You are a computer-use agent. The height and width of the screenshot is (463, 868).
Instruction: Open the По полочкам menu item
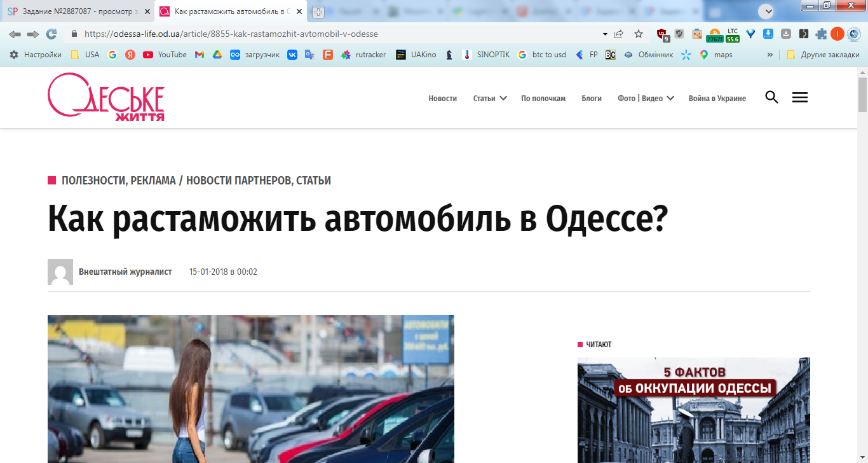[543, 99]
